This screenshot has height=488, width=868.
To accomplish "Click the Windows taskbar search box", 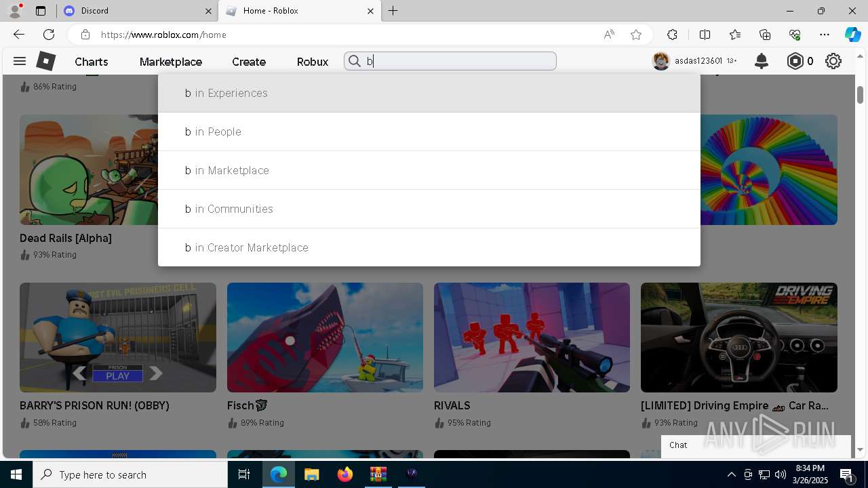I will [x=130, y=474].
